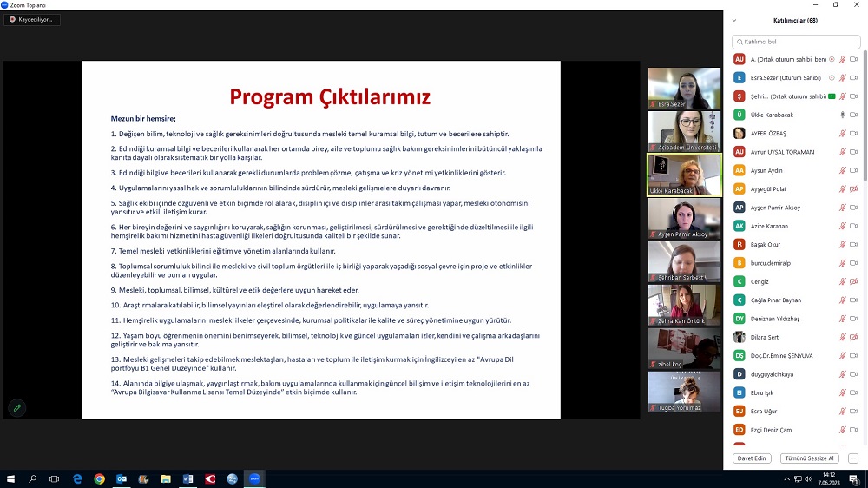The image size is (868, 488).
Task: Toggle Aysun Aydın's muted microphone
Action: tap(842, 170)
